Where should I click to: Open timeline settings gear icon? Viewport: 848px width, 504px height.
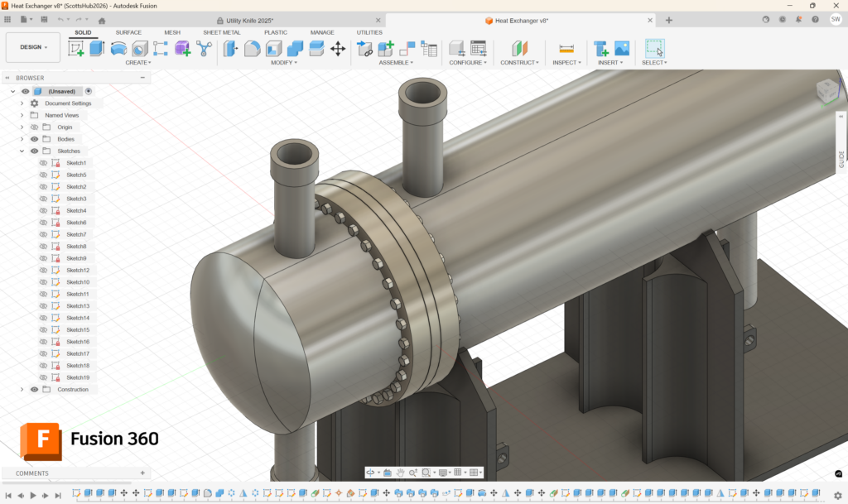838,495
